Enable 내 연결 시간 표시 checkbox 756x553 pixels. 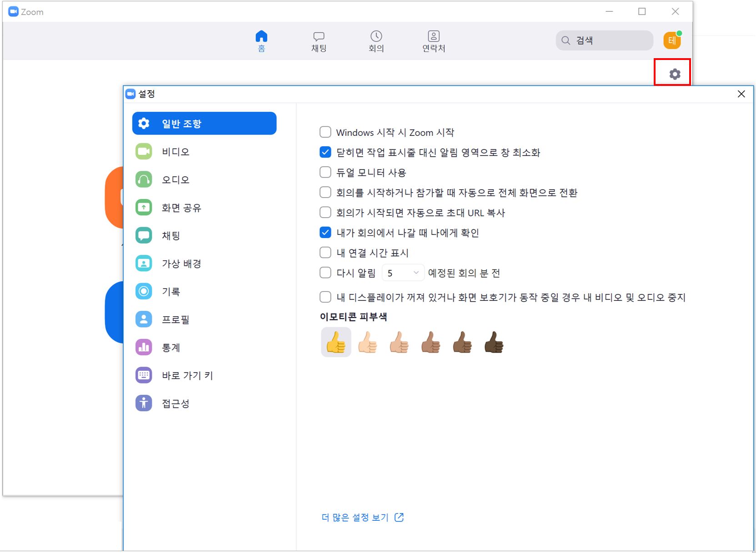point(325,253)
